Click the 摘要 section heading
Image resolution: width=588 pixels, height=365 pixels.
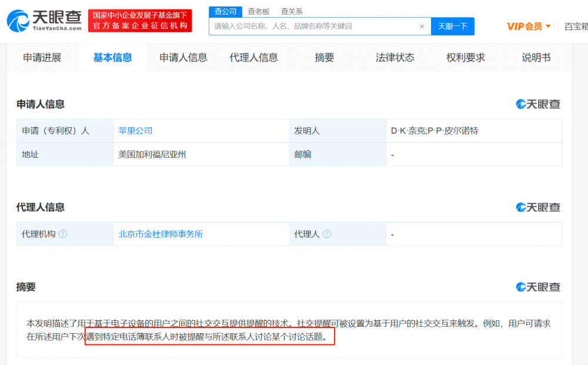tap(26, 287)
